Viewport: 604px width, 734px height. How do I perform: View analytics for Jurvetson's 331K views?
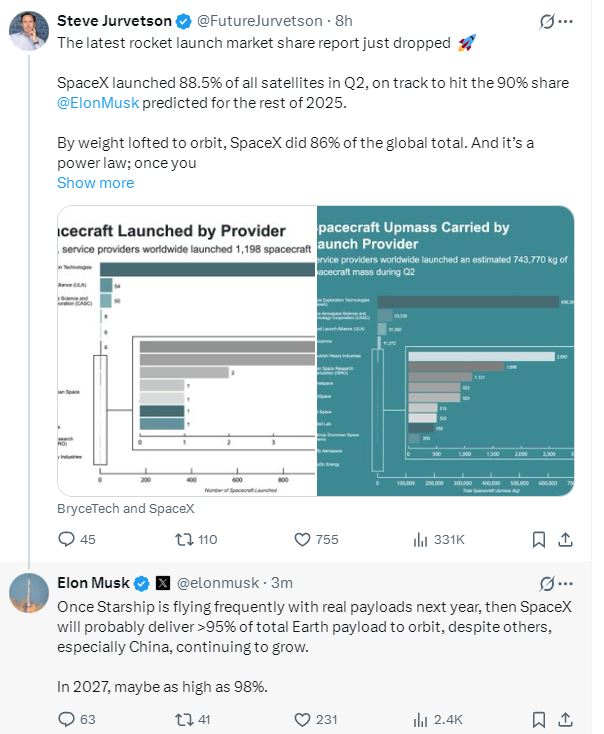tap(421, 539)
